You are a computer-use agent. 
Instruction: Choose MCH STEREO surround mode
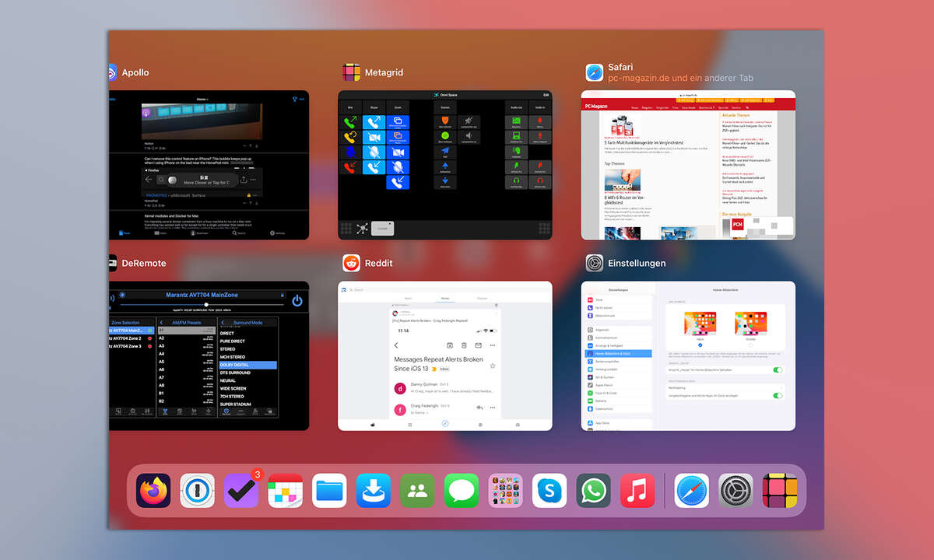click(248, 357)
